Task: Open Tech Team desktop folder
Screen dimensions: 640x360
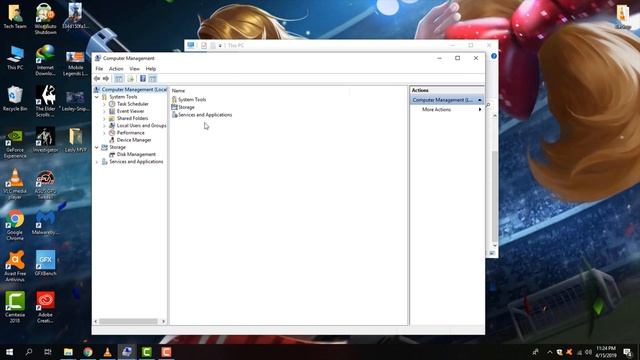Action: (15, 16)
